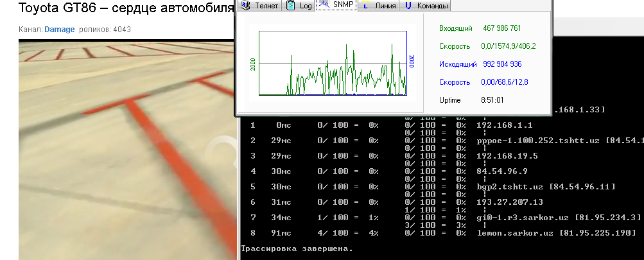Select the outgoing speed 0,00/68,6/12,8
This screenshot has width=644, height=260.
505,83
